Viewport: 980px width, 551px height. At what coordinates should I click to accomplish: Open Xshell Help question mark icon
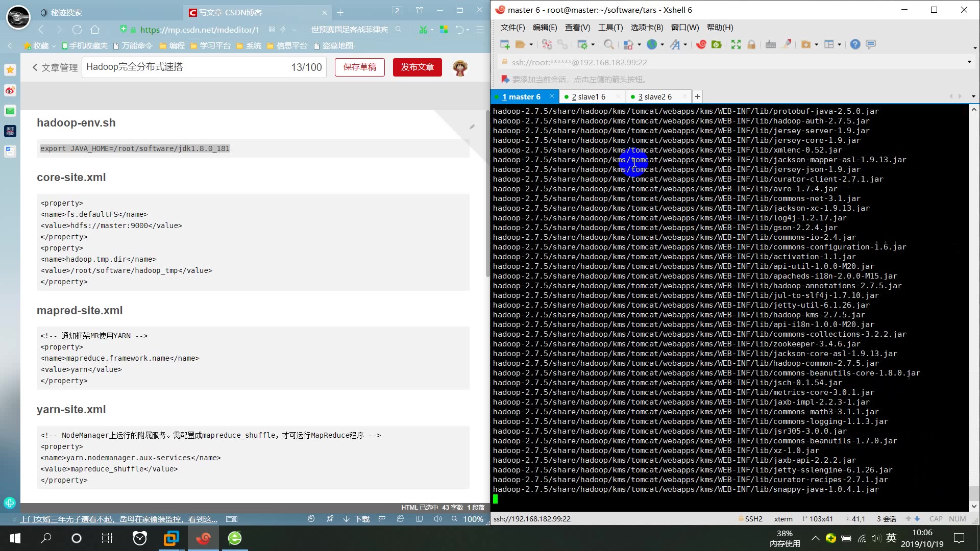(x=855, y=45)
